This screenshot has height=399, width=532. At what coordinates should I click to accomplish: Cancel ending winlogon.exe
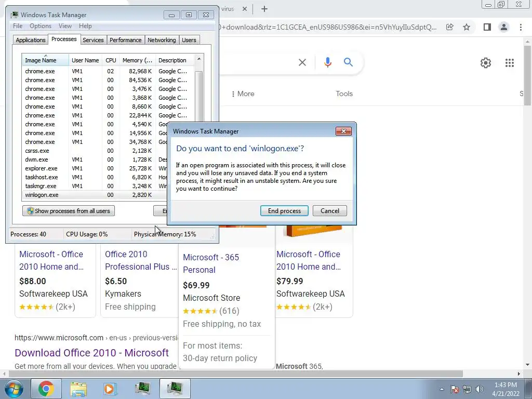(329, 211)
